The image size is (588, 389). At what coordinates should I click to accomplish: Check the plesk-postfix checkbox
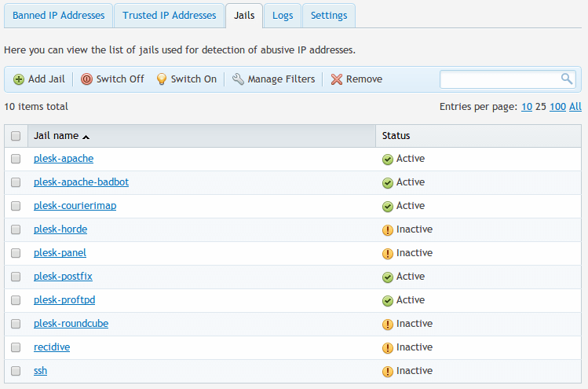16,277
